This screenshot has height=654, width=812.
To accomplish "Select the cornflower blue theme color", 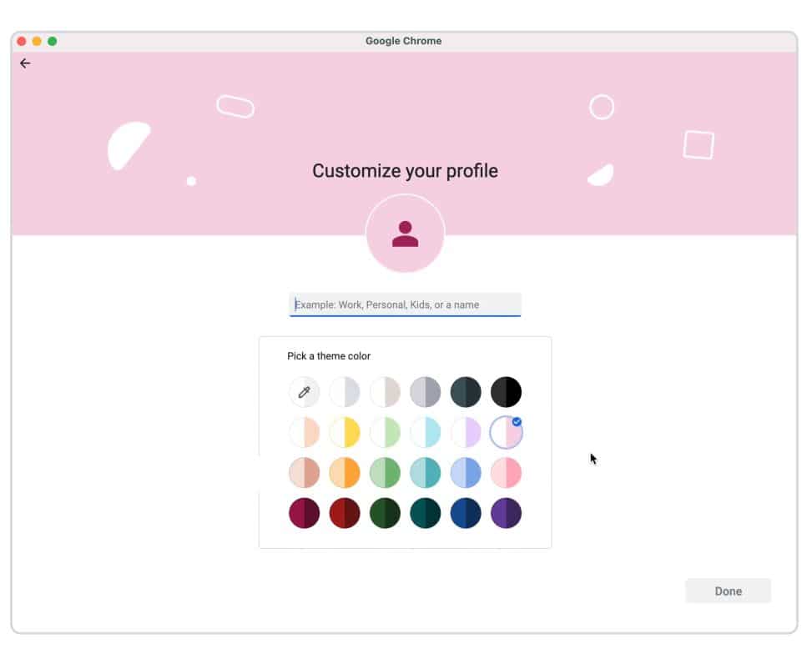I will [466, 473].
